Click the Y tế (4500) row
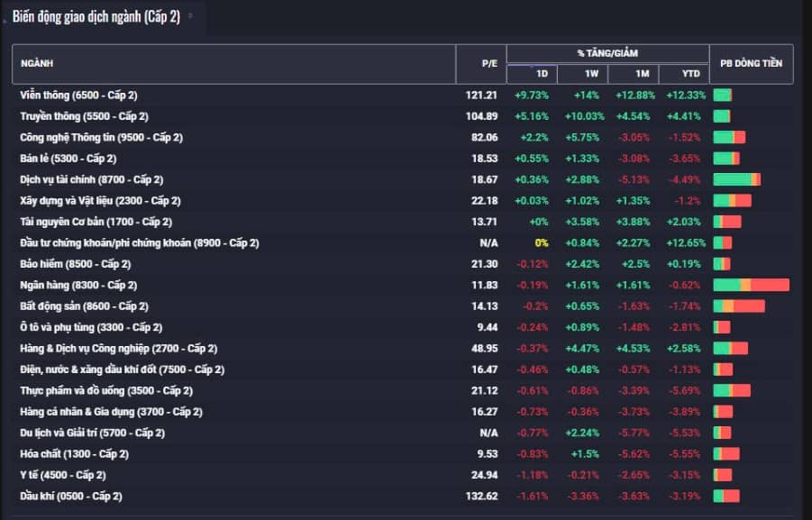Image resolution: width=812 pixels, height=520 pixels. tap(402, 475)
